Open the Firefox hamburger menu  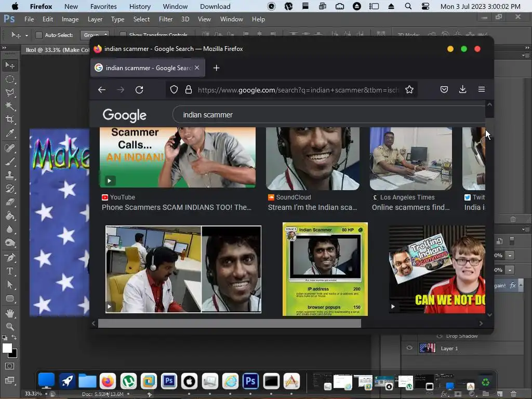pos(482,89)
